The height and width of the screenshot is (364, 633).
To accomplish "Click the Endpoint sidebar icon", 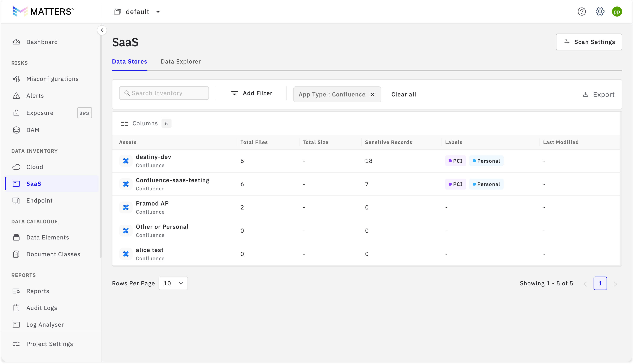I will point(16,200).
